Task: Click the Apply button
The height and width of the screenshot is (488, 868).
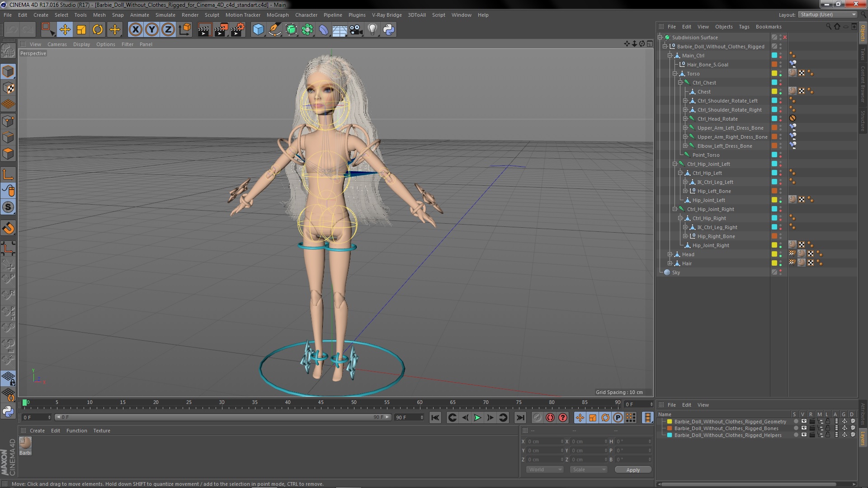Action: coord(633,470)
